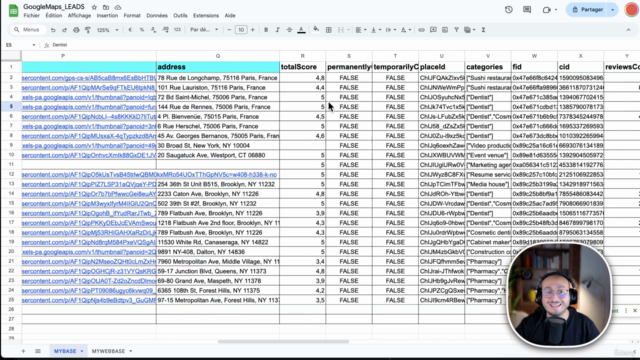Click the redo arrow in the toolbar
Image resolution: width=640 pixels, height=360 pixels.
(x=64, y=30)
